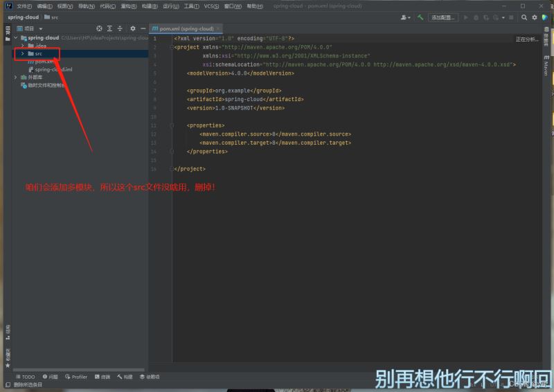The width and height of the screenshot is (554, 392).
Task: Open Search Everywhere magnifier icon
Action: tap(524, 17)
